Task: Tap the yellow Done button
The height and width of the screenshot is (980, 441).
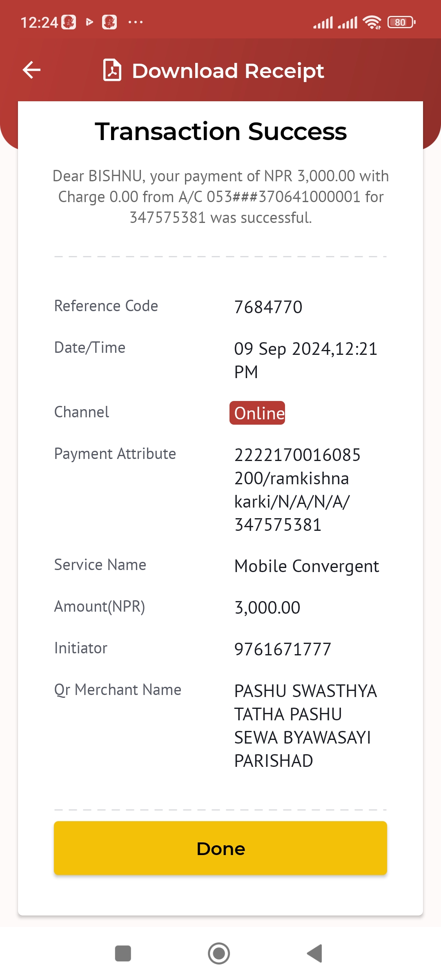Action: tap(220, 848)
